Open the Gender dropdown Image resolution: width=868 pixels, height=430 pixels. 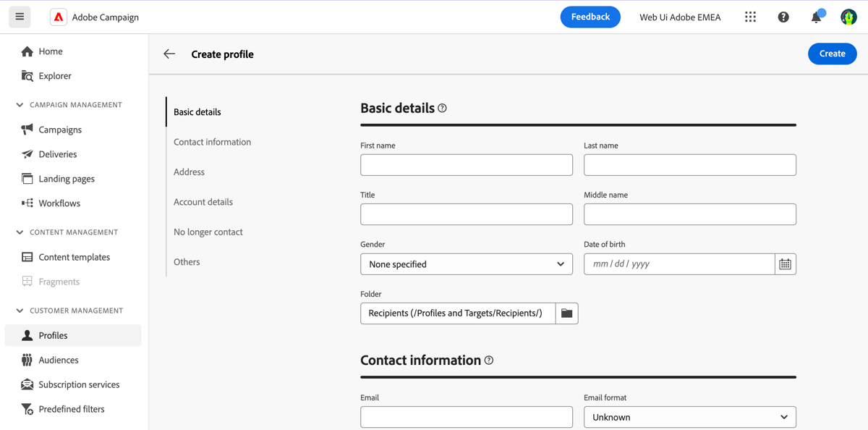click(x=466, y=264)
